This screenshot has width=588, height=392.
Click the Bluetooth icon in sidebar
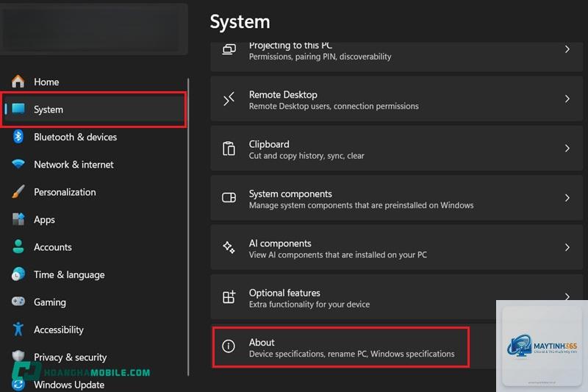coord(18,137)
